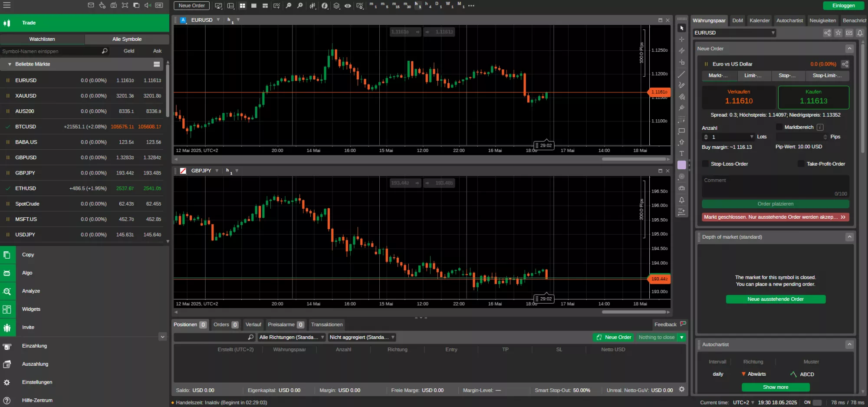Click the chart screenshot camera icon
868x407 pixels.
click(681, 188)
